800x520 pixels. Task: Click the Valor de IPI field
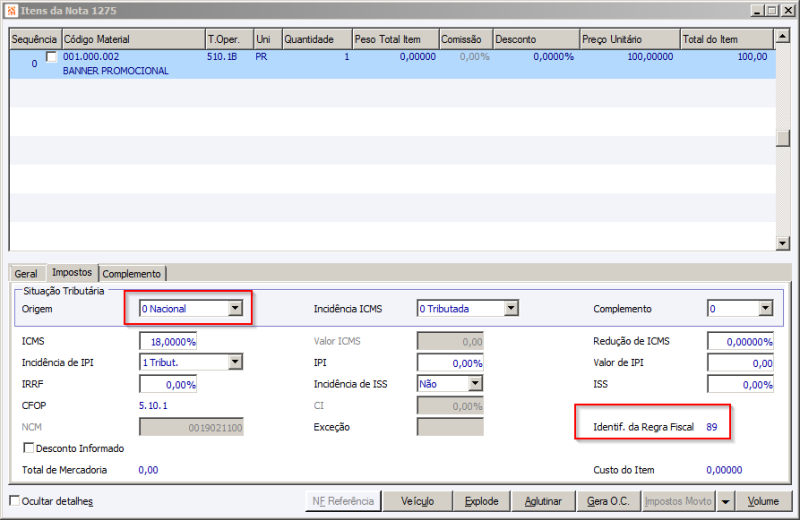(741, 363)
